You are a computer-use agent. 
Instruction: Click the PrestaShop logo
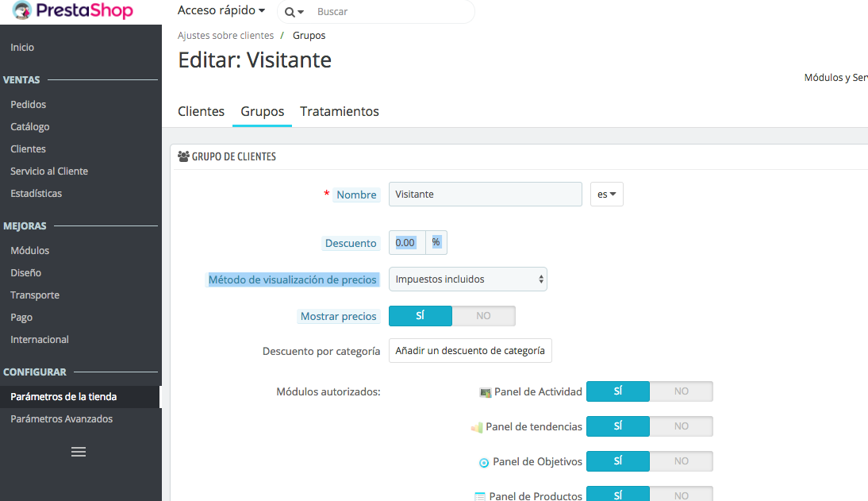pyautogui.click(x=73, y=10)
